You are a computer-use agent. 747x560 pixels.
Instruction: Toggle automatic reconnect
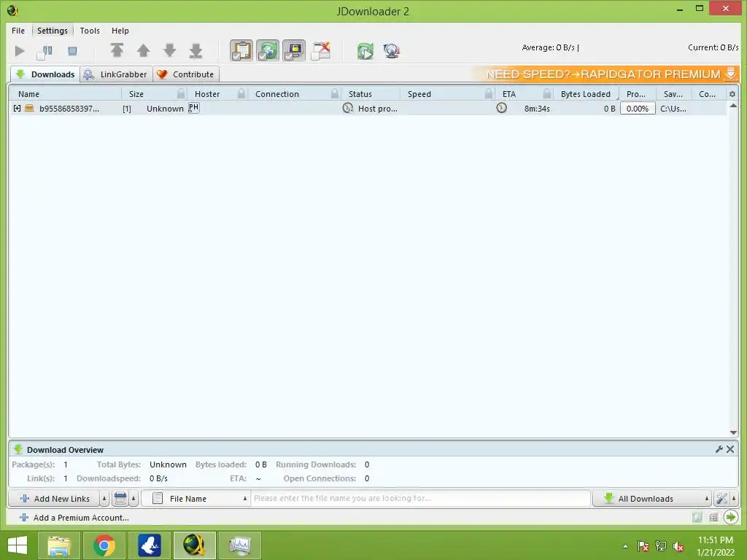268,50
